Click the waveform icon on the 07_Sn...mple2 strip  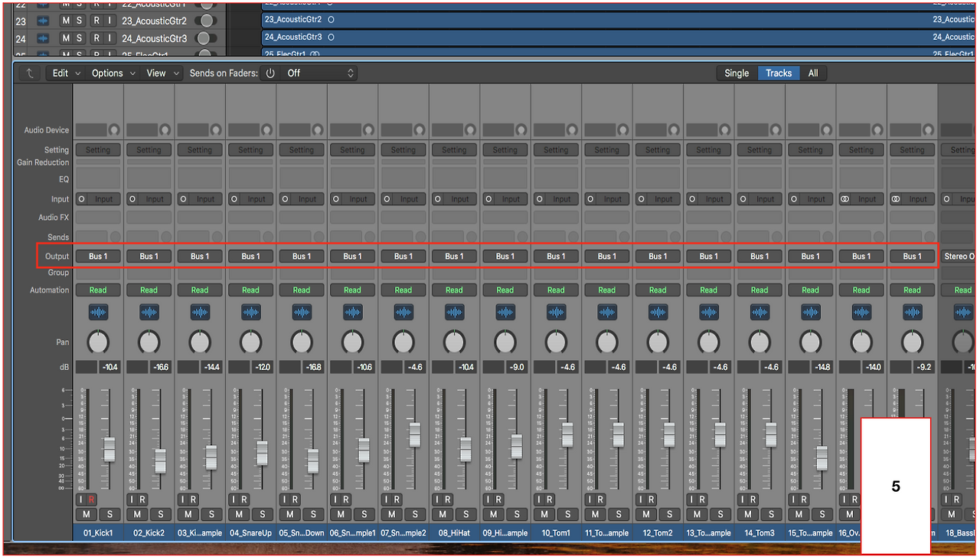click(403, 313)
